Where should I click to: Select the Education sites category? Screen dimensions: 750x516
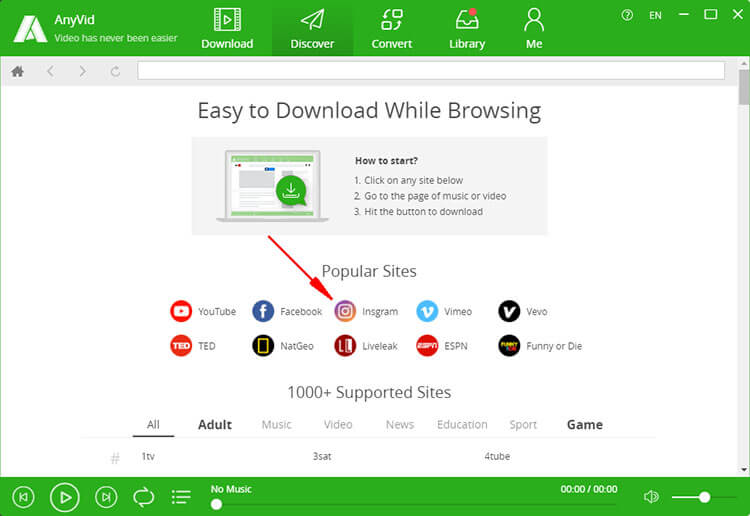462,425
